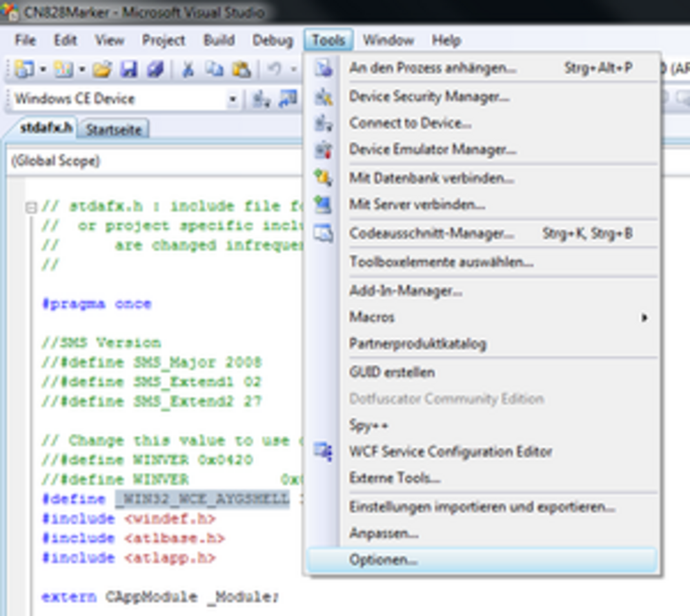Image resolution: width=690 pixels, height=616 pixels.
Task: Open the Debug menu
Action: (273, 40)
